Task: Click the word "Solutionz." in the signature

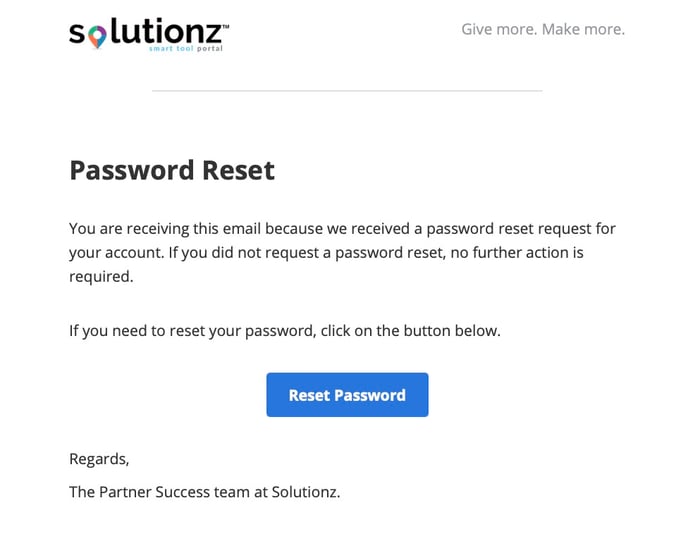Action: point(306,492)
